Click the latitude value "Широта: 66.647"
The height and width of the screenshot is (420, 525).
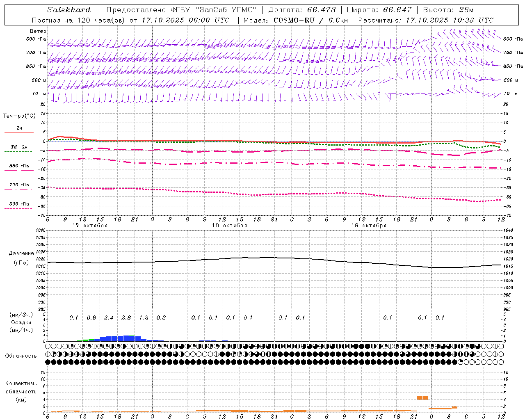coord(379,10)
